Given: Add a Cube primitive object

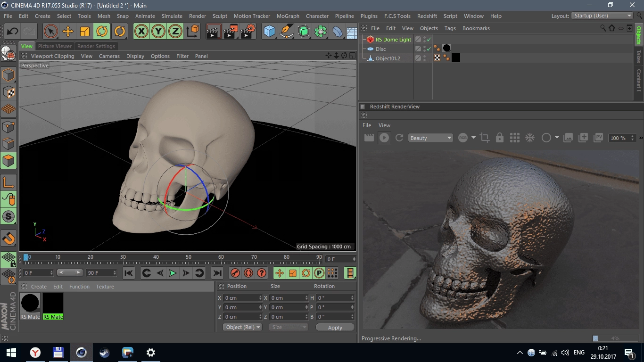Looking at the screenshot, I should pos(269,32).
